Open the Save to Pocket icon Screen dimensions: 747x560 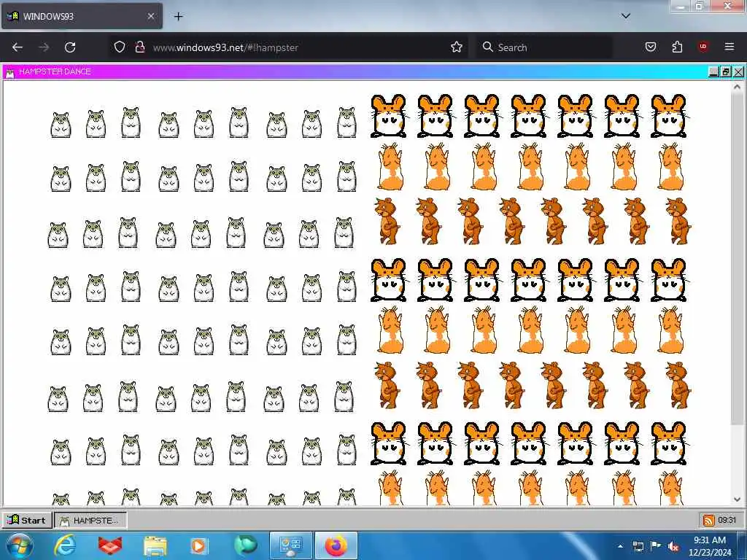(x=650, y=47)
